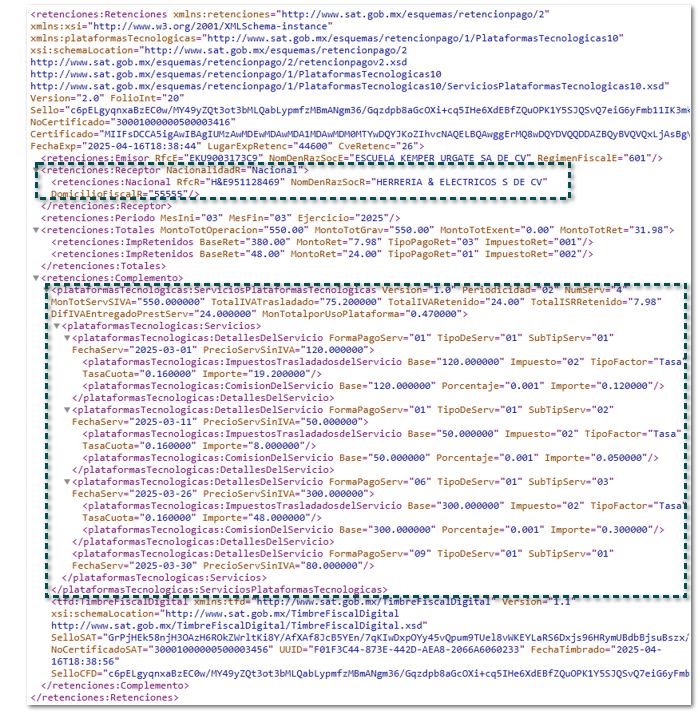Image resolution: width=700 pixels, height=714 pixels.
Task: Click the Version="2.0" FolioInt="20" line
Action: [x=107, y=98]
